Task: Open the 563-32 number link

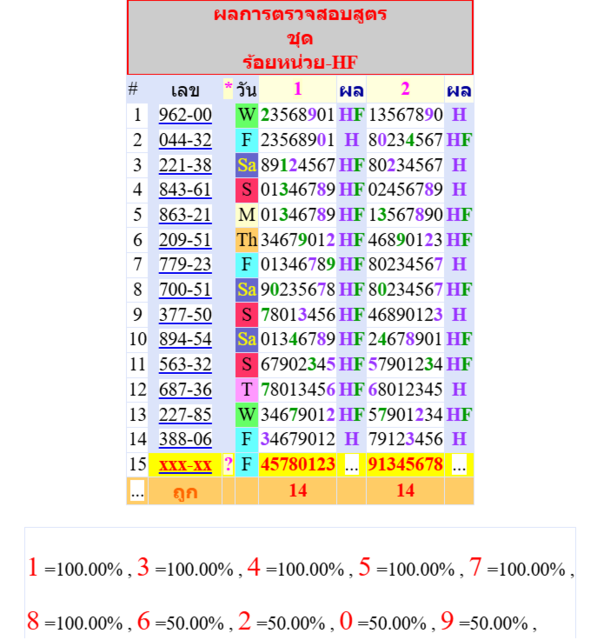Action: (185, 364)
